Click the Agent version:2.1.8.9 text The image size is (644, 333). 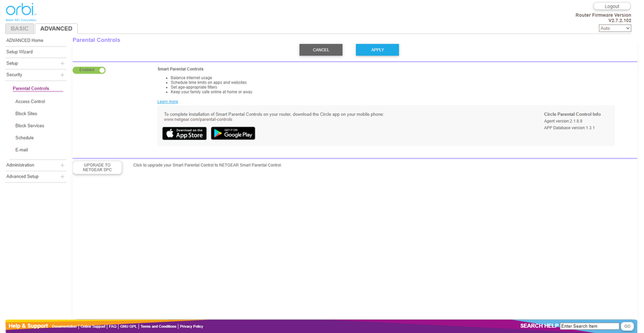pos(563,121)
